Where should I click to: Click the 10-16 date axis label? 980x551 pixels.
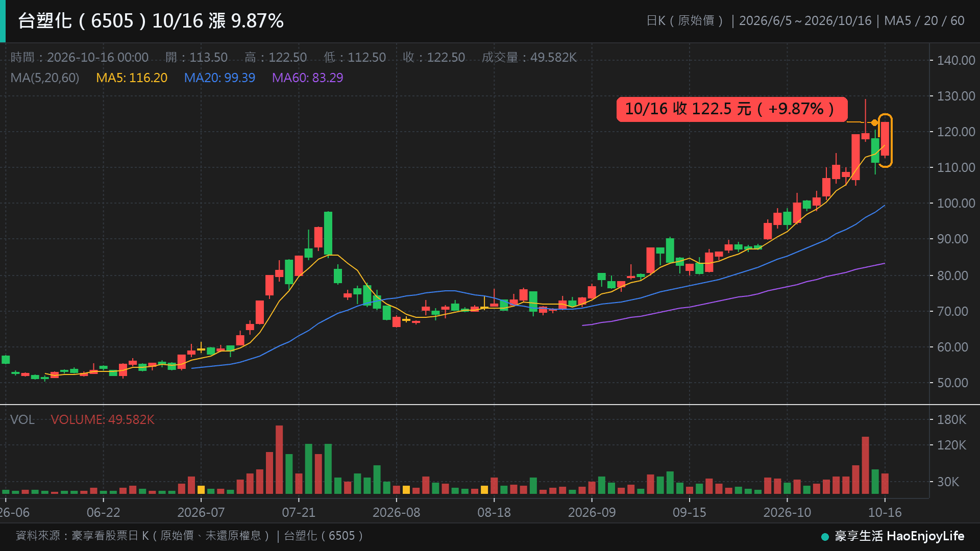pos(885,512)
